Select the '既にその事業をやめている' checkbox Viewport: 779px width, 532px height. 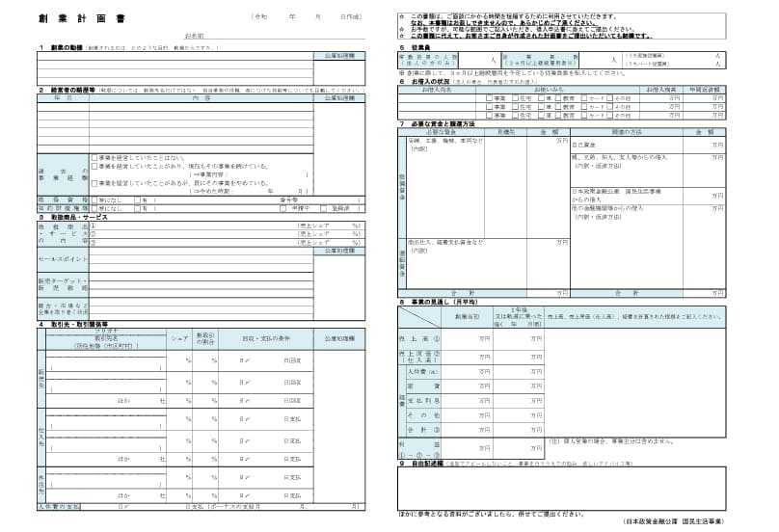pos(94,182)
